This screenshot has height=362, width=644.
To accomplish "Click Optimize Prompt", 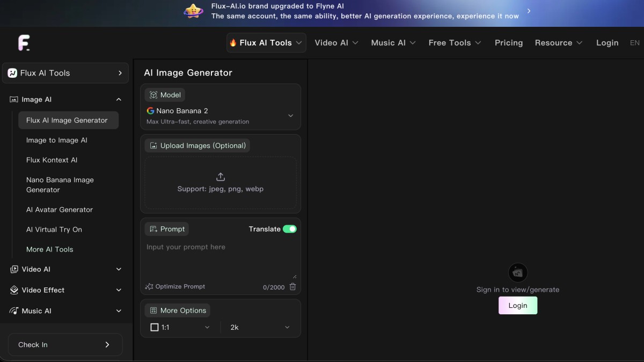I will 175,286.
